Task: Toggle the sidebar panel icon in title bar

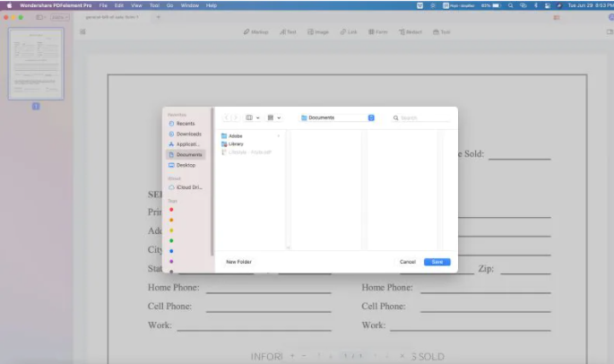Action: click(x=40, y=17)
